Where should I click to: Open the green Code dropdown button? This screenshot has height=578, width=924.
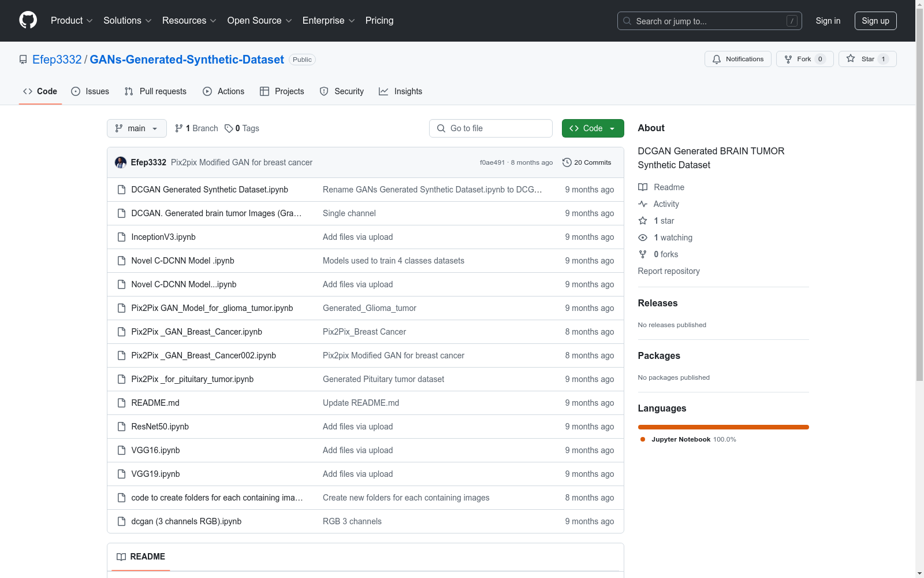click(x=593, y=128)
